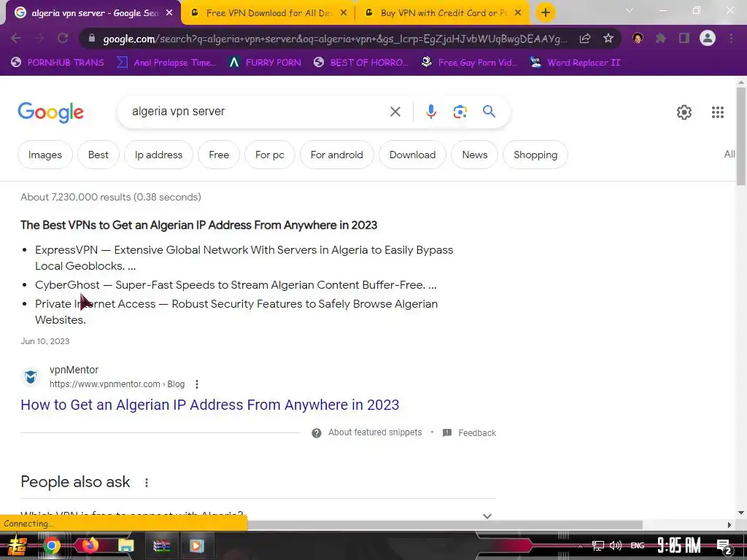This screenshot has width=747, height=560.
Task: Open Google quick settings gear
Action: (684, 112)
